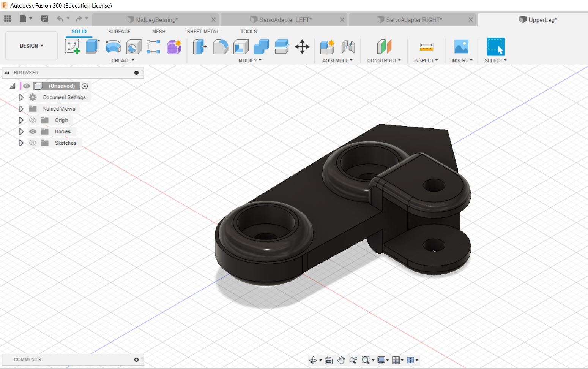Collapse the Unsaved root node
Screen dimensions: 588x369
tap(13, 86)
